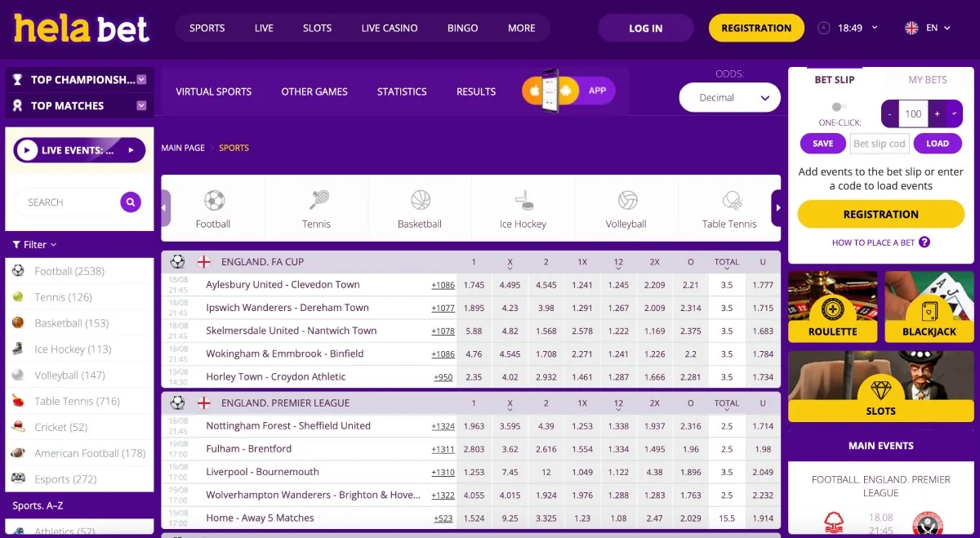The width and height of the screenshot is (980, 538).
Task: Open the Blackjack casino tile
Action: (x=929, y=307)
